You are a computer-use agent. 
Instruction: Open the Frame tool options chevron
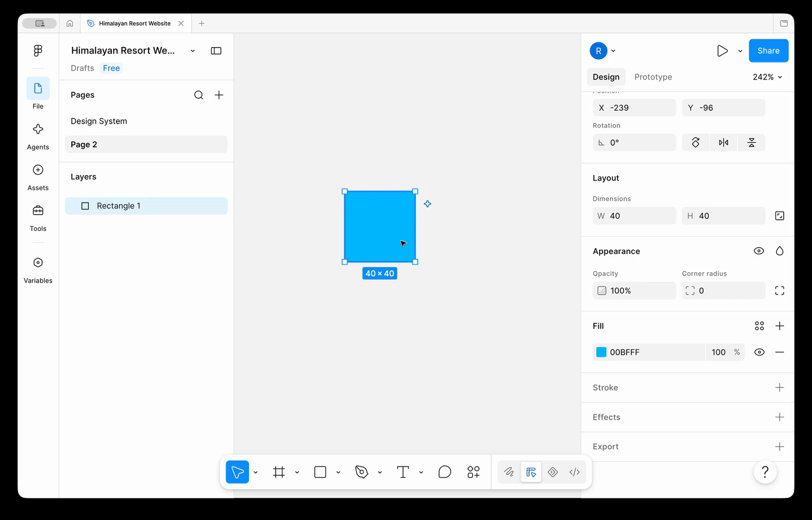[297, 472]
